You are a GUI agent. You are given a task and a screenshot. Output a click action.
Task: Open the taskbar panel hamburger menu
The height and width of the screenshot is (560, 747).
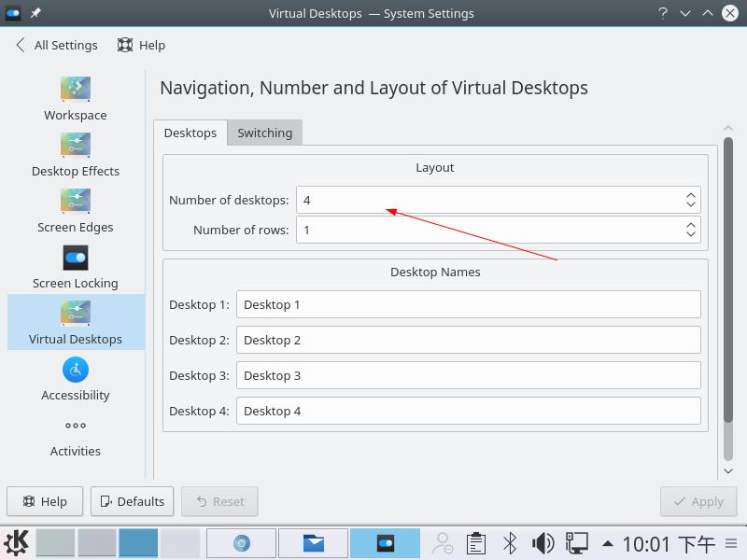731,543
